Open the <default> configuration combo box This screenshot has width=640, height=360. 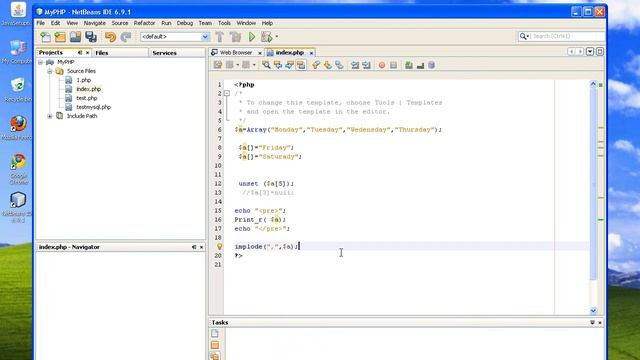[x=175, y=37]
